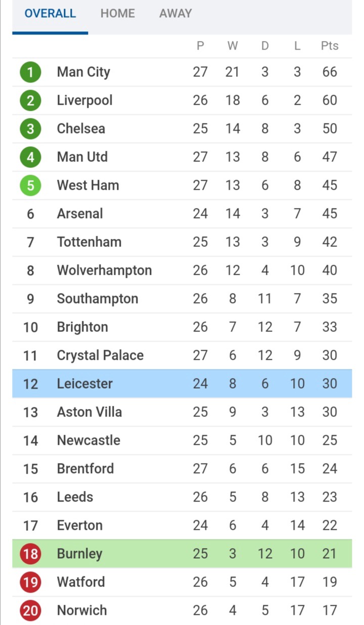Image resolution: width=364 pixels, height=625 pixels.
Task: Select the OVERALL tab
Action: point(50,13)
